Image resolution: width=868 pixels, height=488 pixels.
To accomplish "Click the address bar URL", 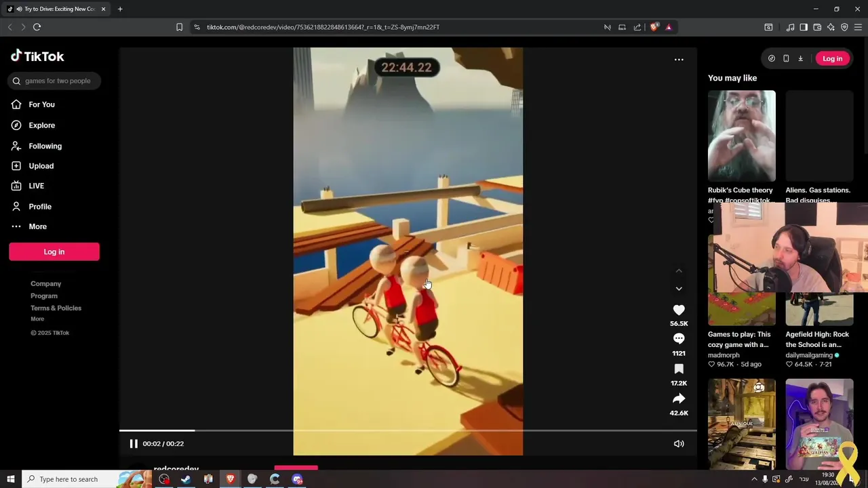I will tap(323, 27).
